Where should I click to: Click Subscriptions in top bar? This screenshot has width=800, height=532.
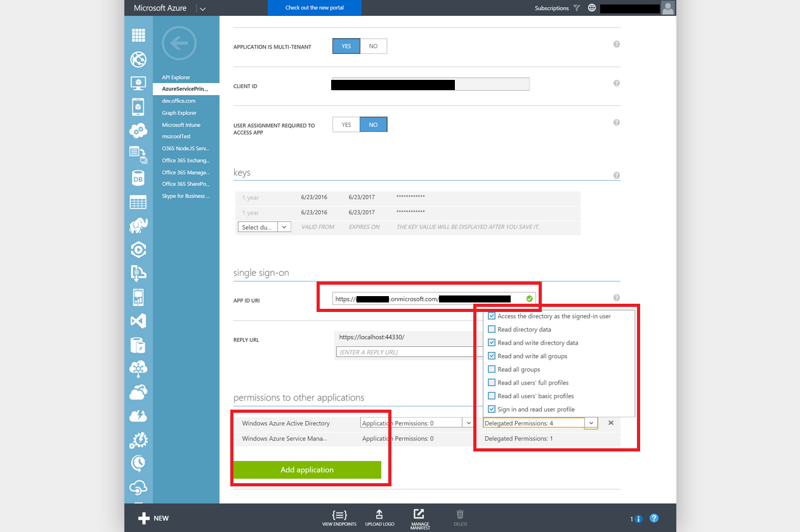pos(551,8)
